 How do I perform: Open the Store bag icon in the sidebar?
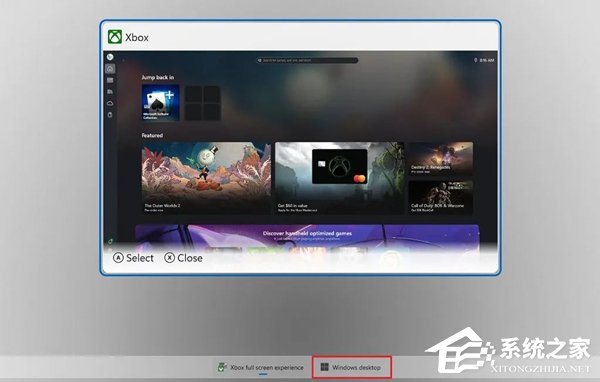click(110, 92)
